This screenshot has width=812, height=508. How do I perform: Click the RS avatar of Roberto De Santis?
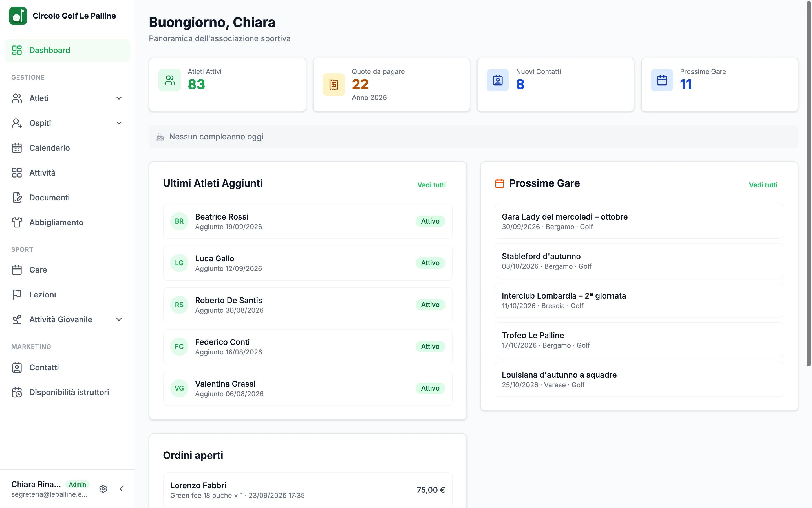click(x=179, y=305)
